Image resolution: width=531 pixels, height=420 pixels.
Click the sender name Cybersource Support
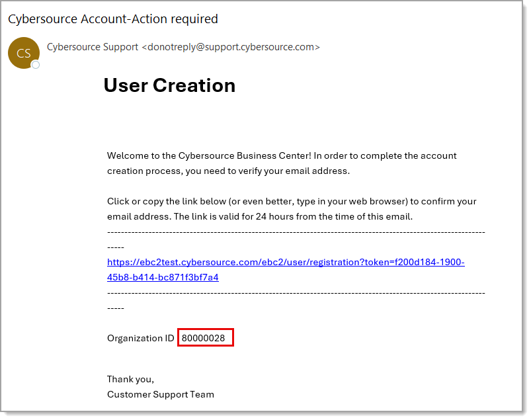[x=93, y=47]
